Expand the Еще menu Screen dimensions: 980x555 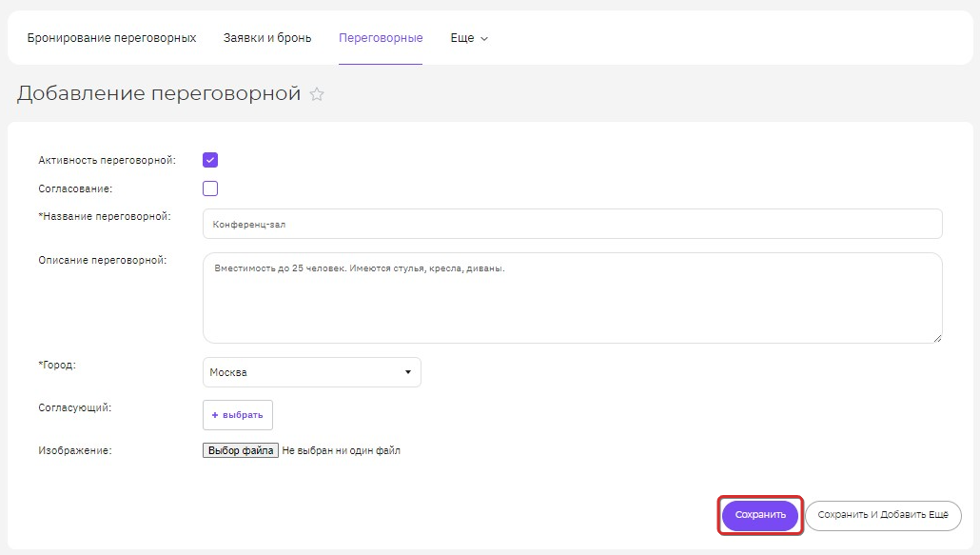click(x=469, y=38)
